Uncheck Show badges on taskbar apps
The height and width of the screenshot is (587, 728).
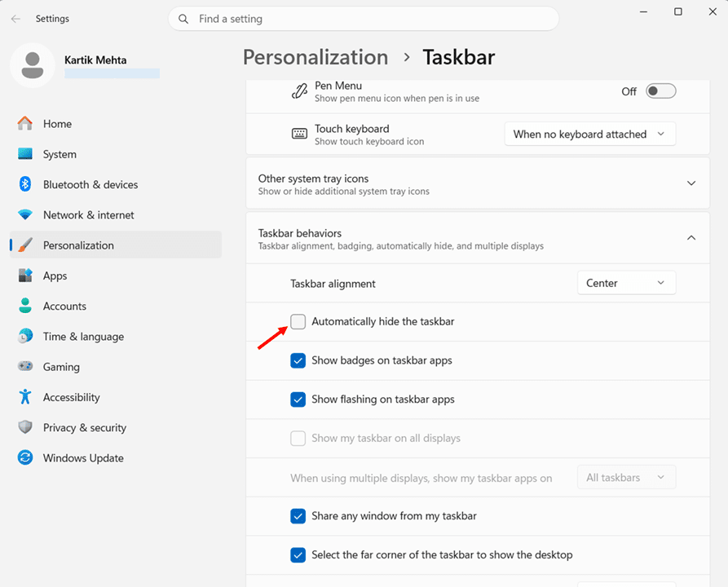298,360
